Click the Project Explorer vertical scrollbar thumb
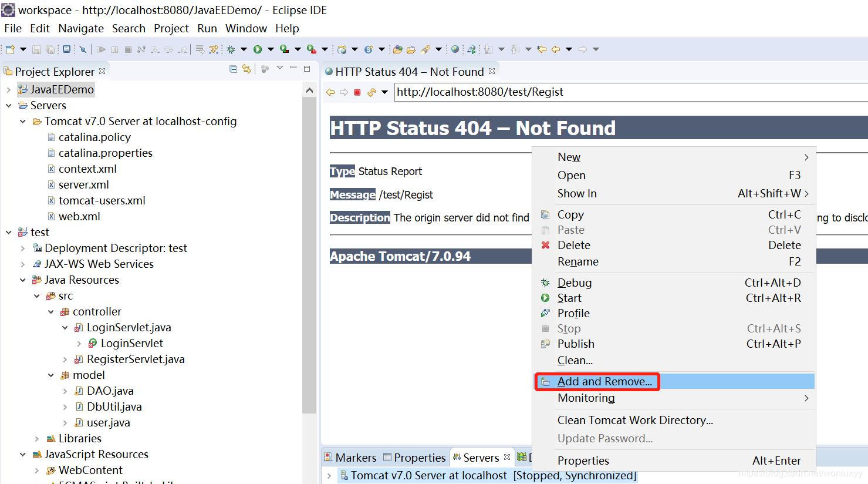Viewport: 868px width, 484px height. [309, 256]
